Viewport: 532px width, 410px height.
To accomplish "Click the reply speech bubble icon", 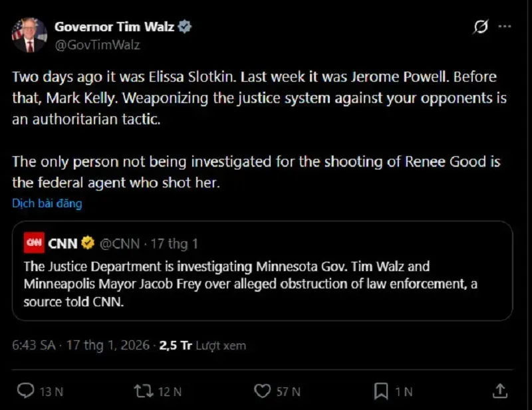I will [x=25, y=391].
